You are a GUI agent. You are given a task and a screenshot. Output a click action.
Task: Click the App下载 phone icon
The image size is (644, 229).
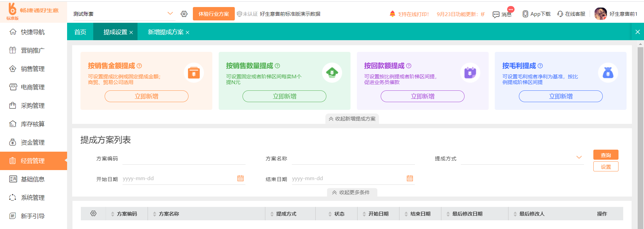pos(525,14)
